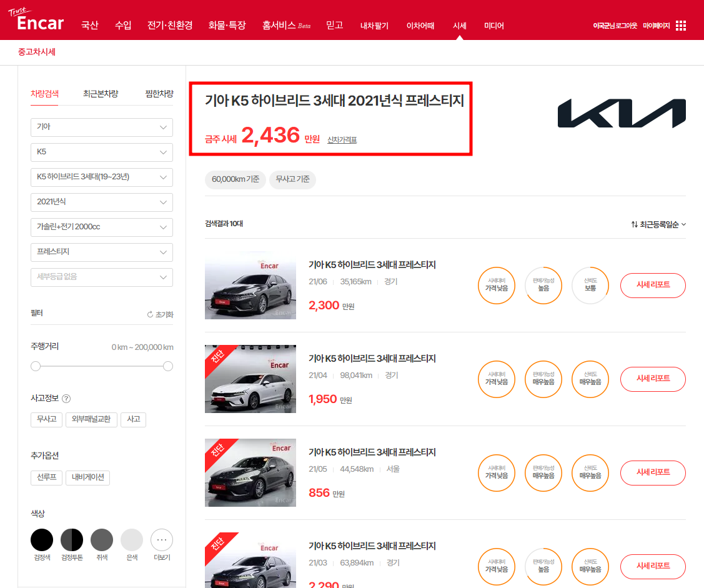The height and width of the screenshot is (588, 704).
Task: Open the grid apps menu icon
Action: [681, 26]
